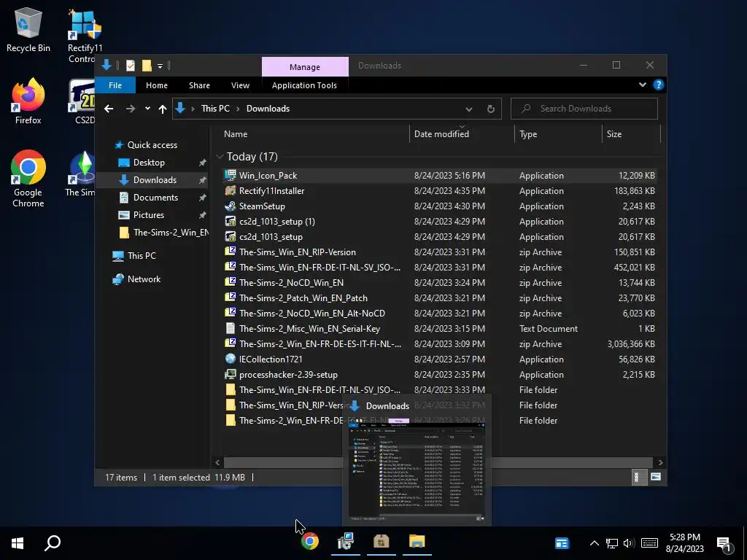Open the Application Tools tab
Screen dimensions: 747x560
(x=304, y=85)
